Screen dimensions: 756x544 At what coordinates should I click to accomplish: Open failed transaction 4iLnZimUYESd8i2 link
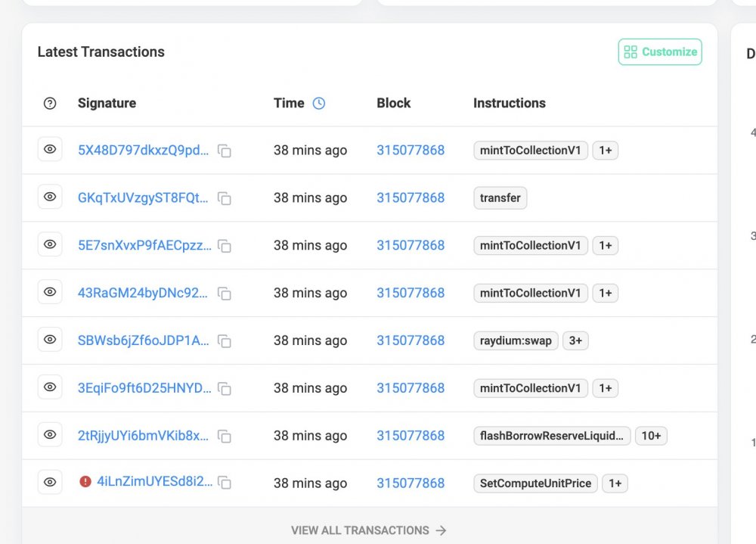point(155,481)
